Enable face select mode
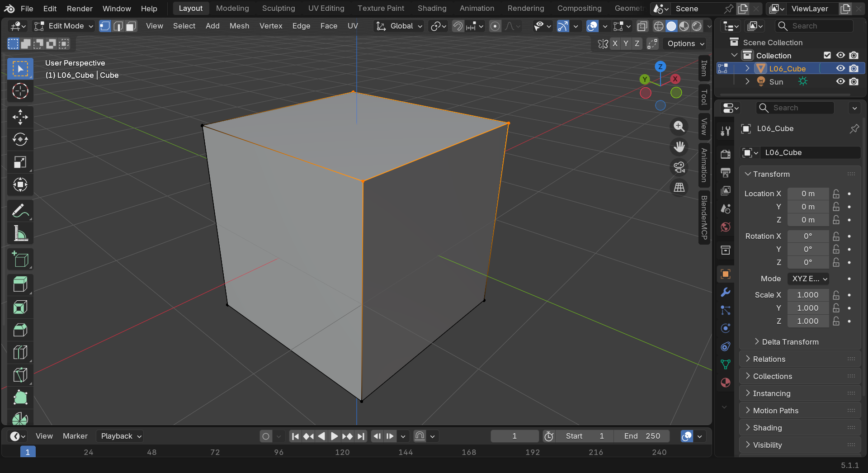868x473 pixels. 131,26
